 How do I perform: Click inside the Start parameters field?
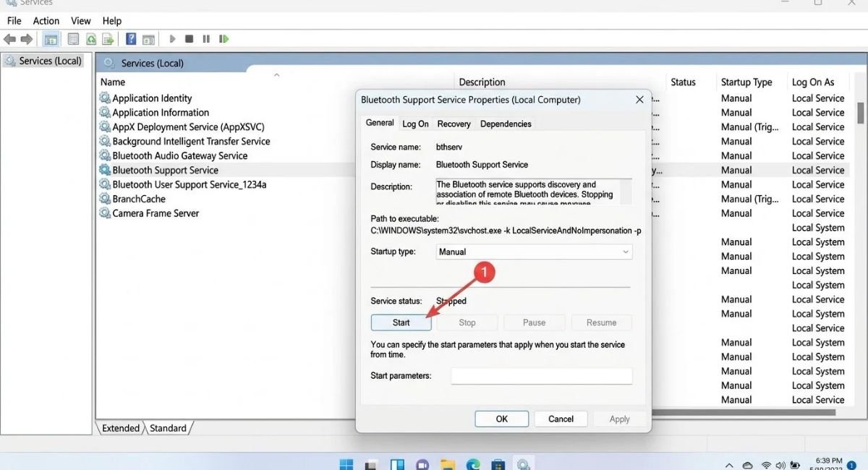pyautogui.click(x=542, y=376)
